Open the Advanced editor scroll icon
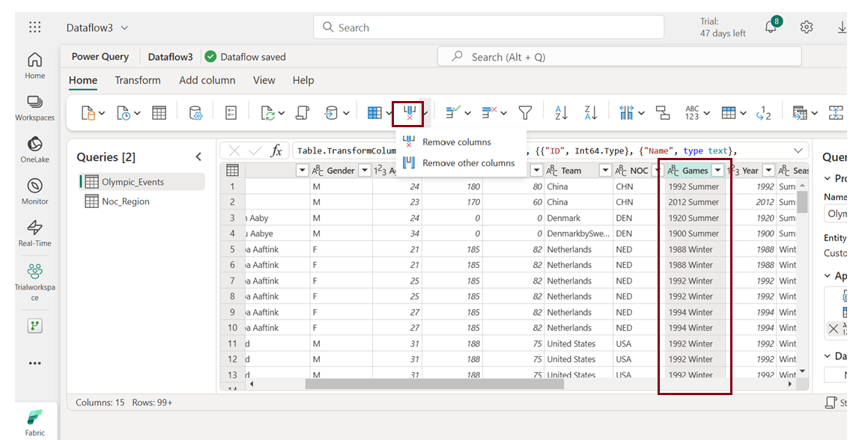The width and height of the screenshot is (868, 440). click(303, 113)
